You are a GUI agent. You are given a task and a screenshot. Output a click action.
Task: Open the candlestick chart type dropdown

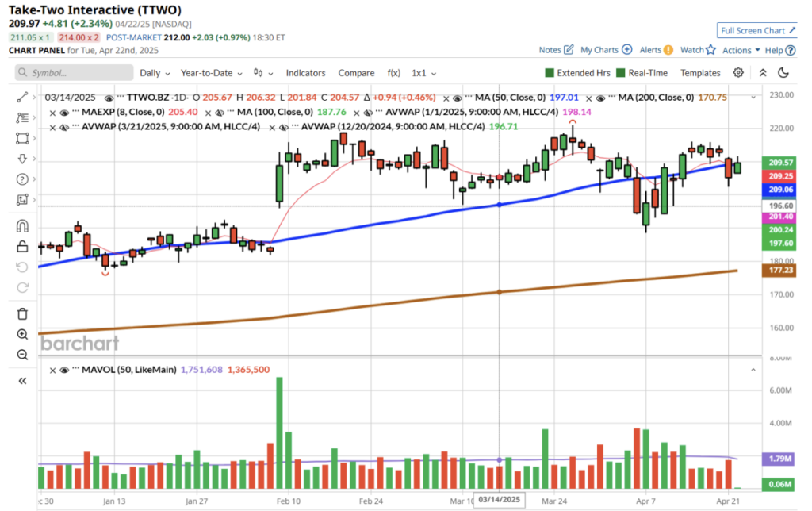tap(263, 73)
